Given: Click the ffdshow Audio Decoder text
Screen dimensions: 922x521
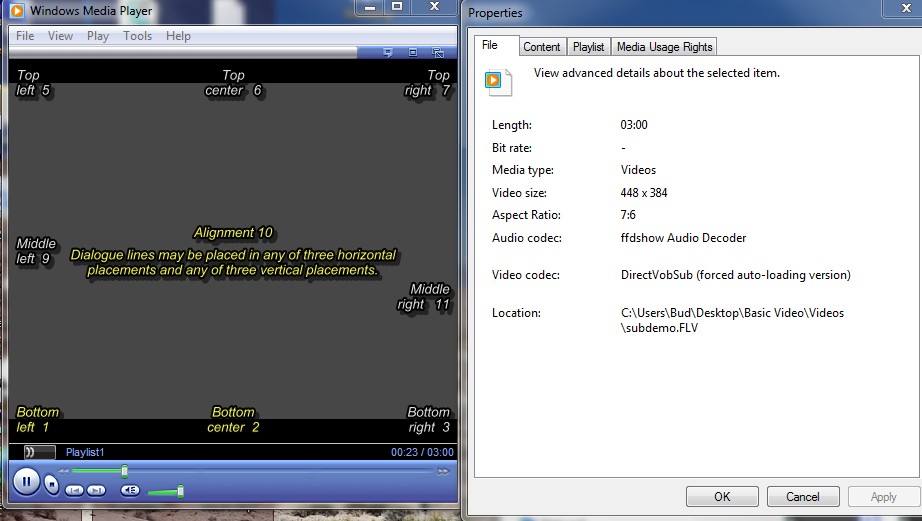Looking at the screenshot, I should click(683, 238).
